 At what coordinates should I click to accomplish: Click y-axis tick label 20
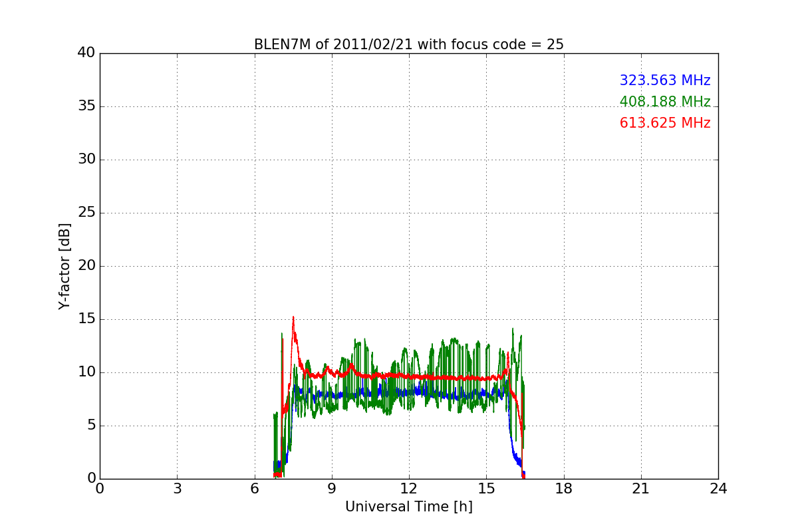click(86, 266)
